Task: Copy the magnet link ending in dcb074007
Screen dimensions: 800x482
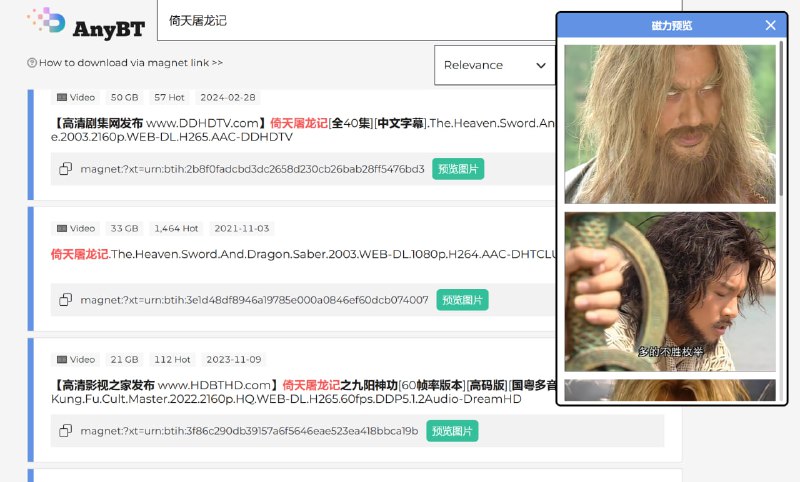Action: click(65, 300)
